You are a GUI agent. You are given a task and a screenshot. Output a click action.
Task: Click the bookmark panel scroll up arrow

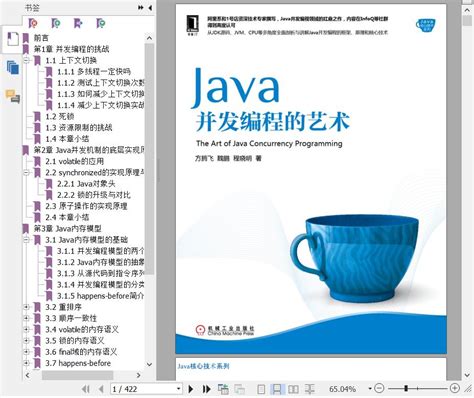[149, 38]
